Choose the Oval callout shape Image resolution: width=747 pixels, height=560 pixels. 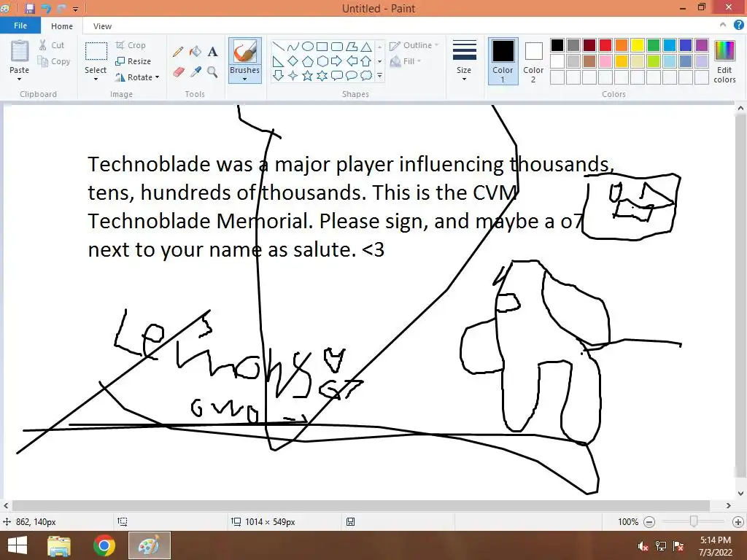[352, 75]
